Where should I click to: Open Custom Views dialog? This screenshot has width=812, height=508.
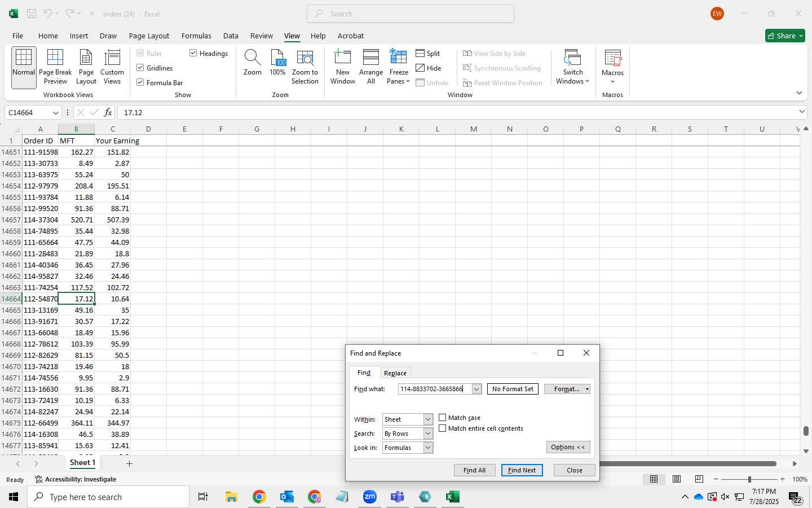point(112,67)
